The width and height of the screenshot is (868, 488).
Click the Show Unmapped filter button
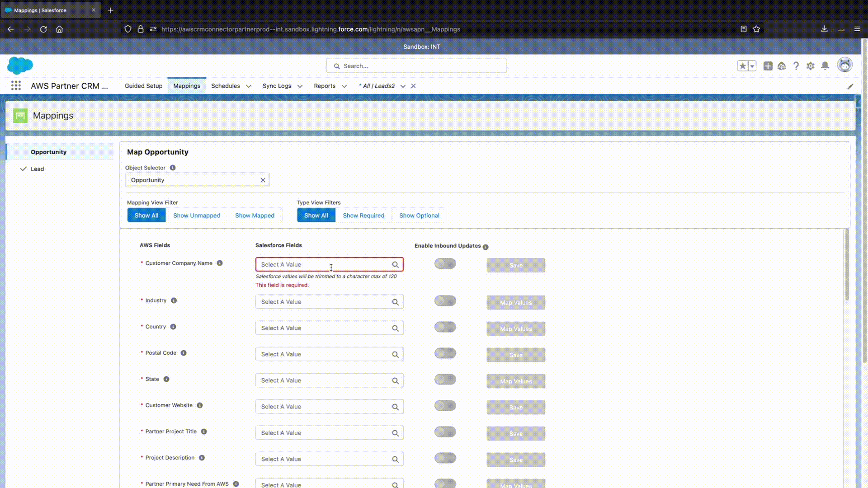coord(197,216)
